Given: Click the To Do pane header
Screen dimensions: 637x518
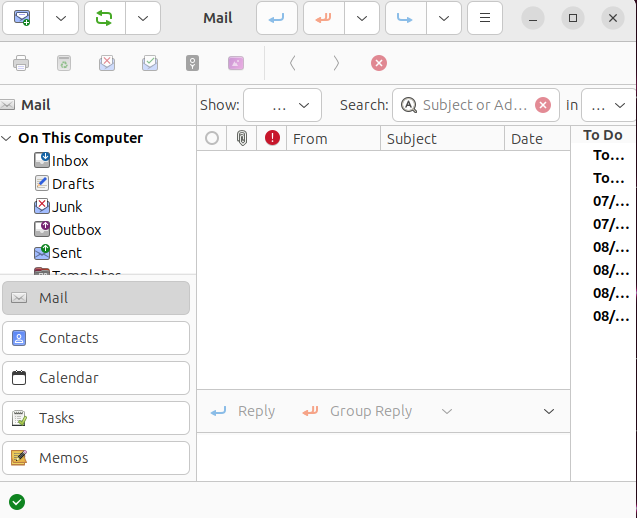Looking at the screenshot, I should coord(603,135).
